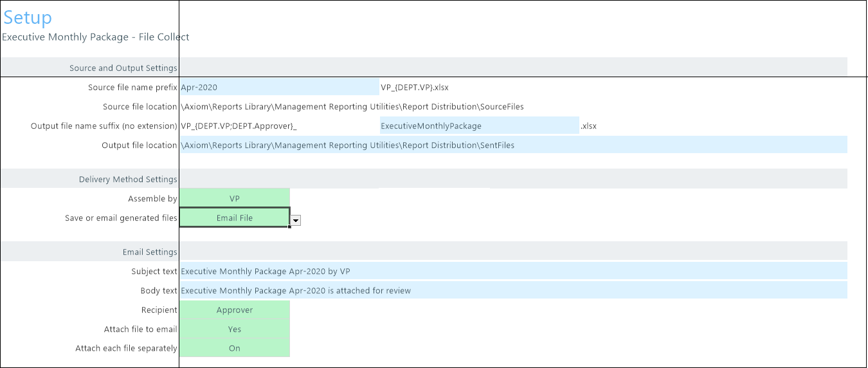The height and width of the screenshot is (368, 868).
Task: Click the ExecutiveMonthlyPackage suffix field
Action: click(480, 125)
